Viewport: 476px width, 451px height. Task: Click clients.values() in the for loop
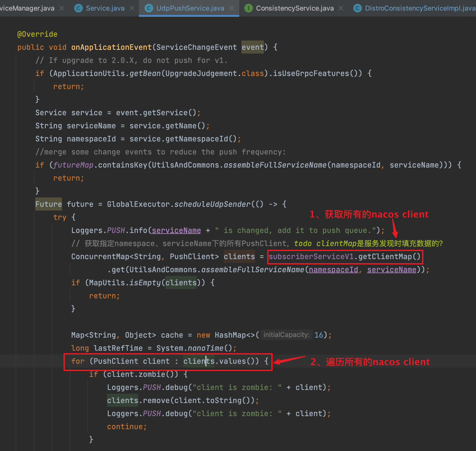point(221,361)
